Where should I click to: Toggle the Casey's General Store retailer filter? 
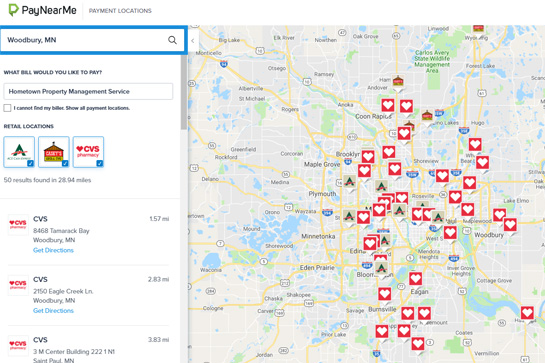pyautogui.click(x=54, y=152)
